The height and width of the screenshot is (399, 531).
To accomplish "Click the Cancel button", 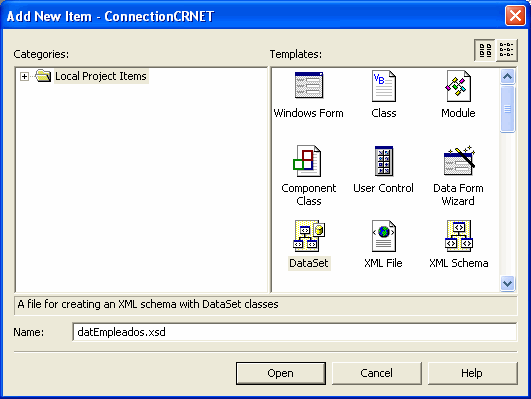I will pyautogui.click(x=377, y=373).
